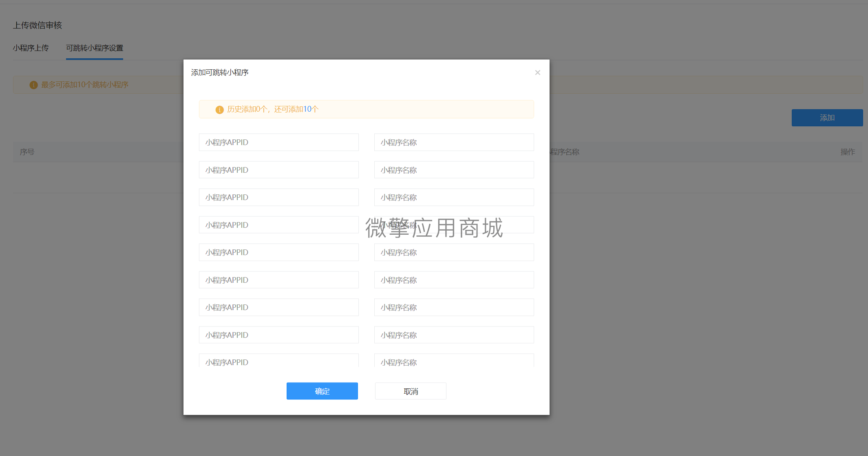Select the sixth row 小程序APPID input
Screen dimensions: 868x456
(279, 280)
